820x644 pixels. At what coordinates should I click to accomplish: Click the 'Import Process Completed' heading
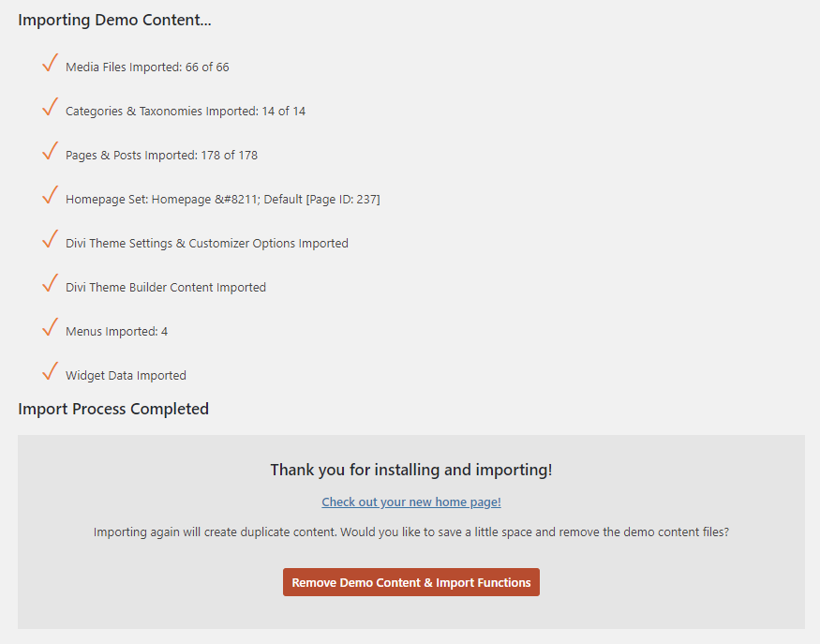tap(113, 409)
